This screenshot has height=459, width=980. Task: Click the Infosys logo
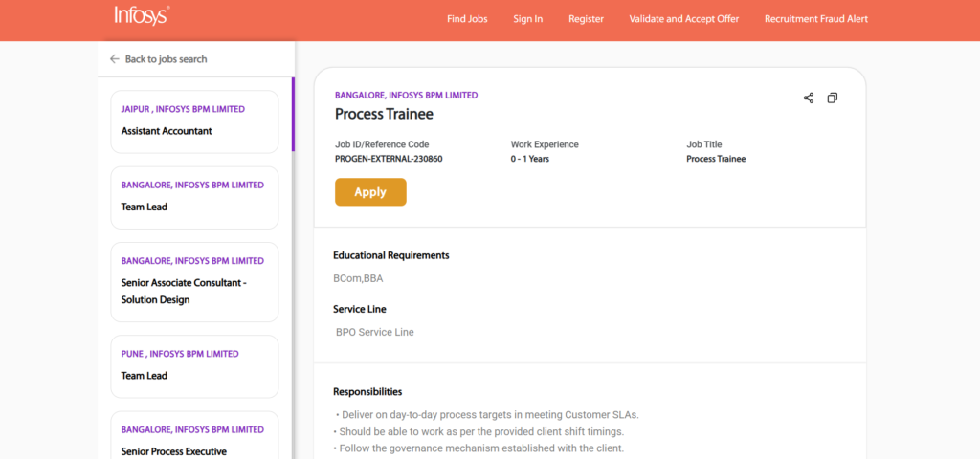pos(142,16)
